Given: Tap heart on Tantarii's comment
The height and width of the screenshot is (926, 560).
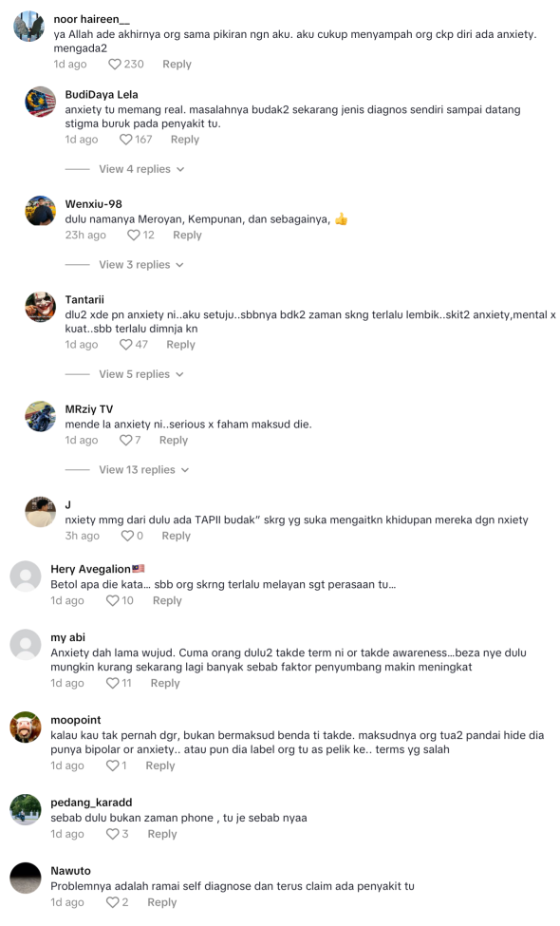Looking at the screenshot, I should 125,345.
